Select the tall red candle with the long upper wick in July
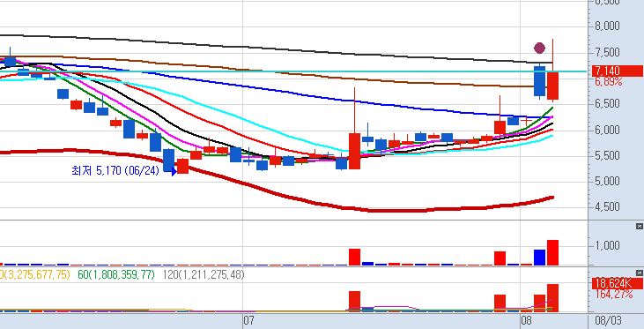Screen dimensions: 644x329 354,151
